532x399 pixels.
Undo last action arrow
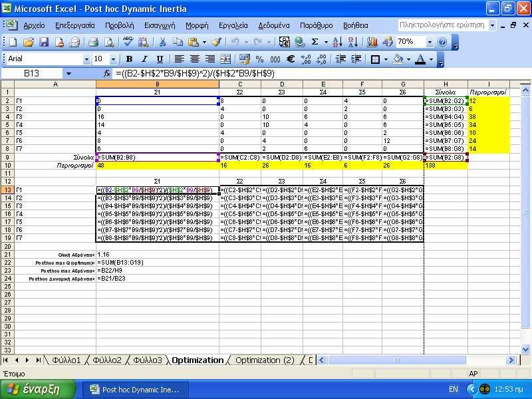coord(235,42)
